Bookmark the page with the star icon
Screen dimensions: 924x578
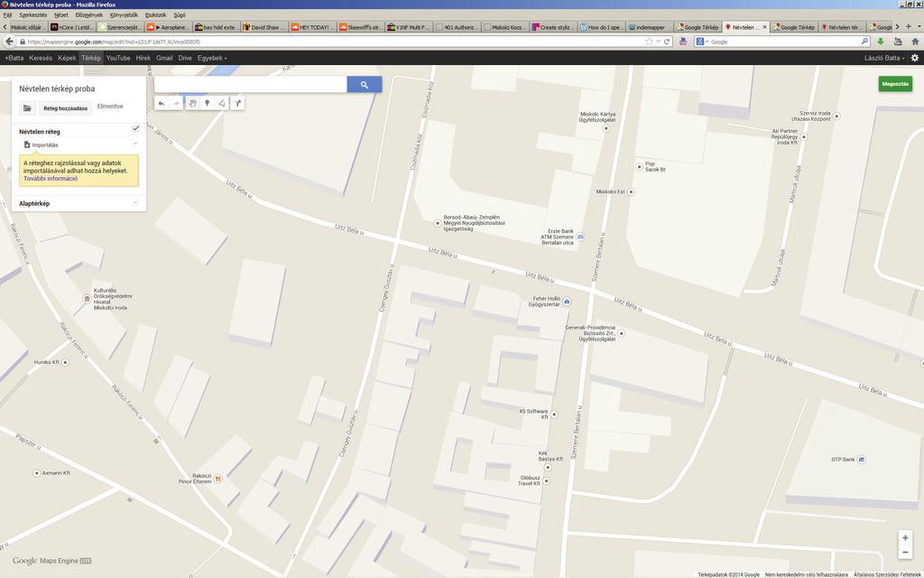click(649, 42)
